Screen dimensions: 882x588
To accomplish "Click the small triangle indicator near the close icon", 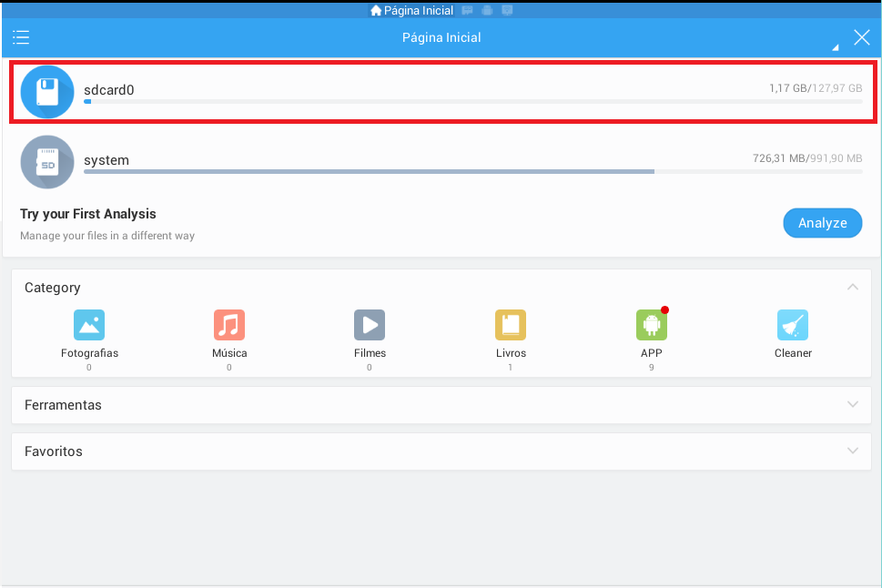I will 836,48.
